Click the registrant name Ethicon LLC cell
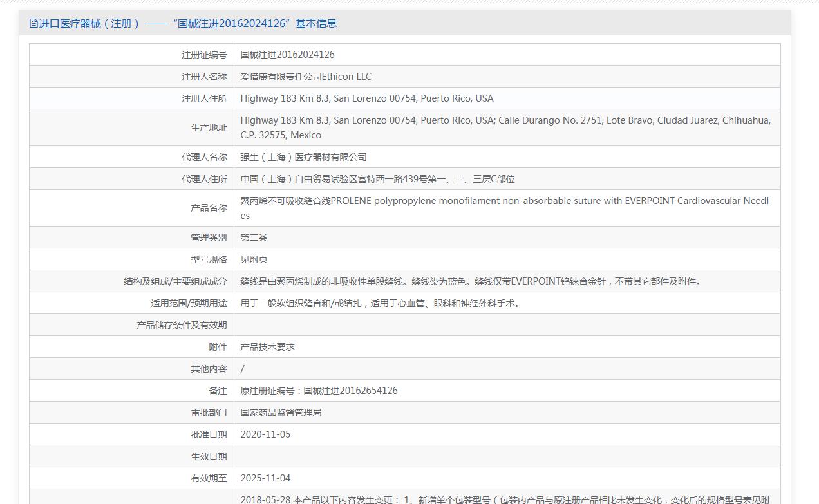The height and width of the screenshot is (504, 819). [x=306, y=77]
